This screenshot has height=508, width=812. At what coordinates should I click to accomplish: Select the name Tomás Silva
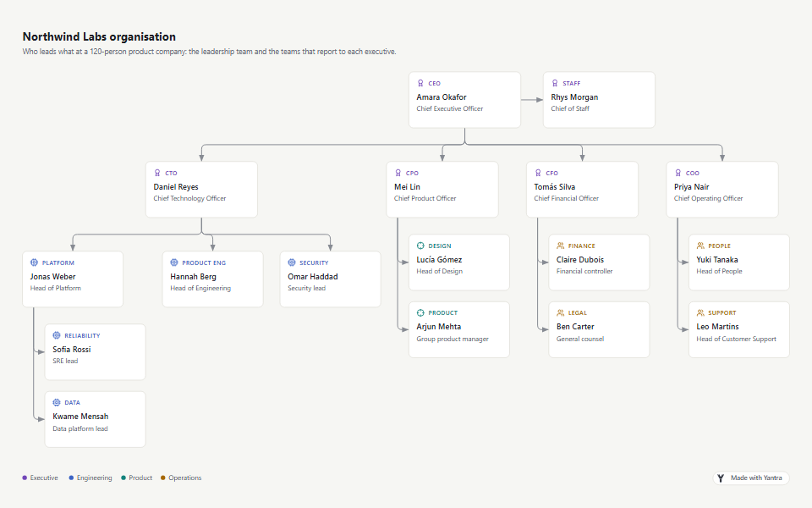pos(555,186)
